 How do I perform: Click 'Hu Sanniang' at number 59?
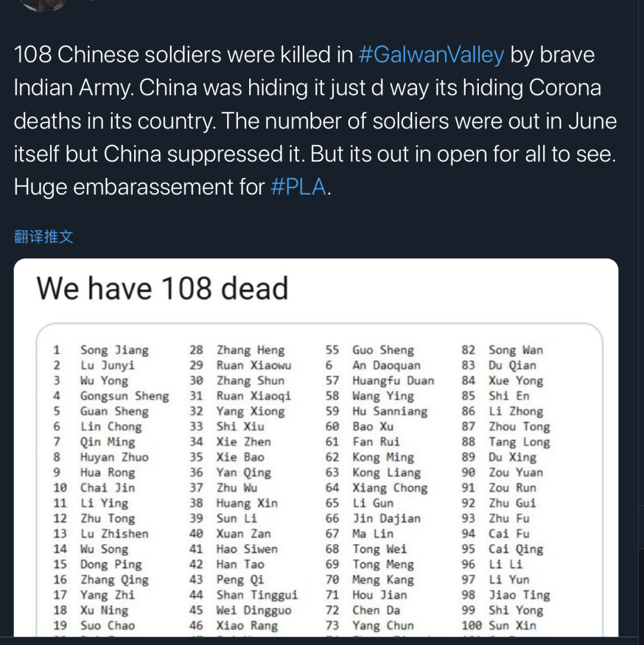pyautogui.click(x=389, y=412)
